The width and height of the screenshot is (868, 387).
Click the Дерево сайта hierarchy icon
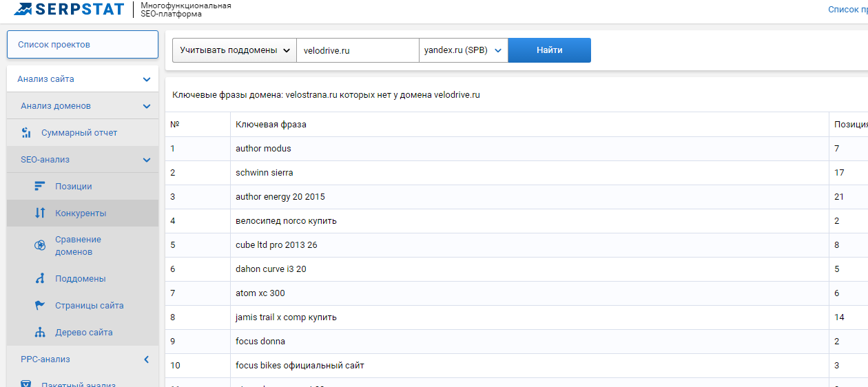coord(40,333)
